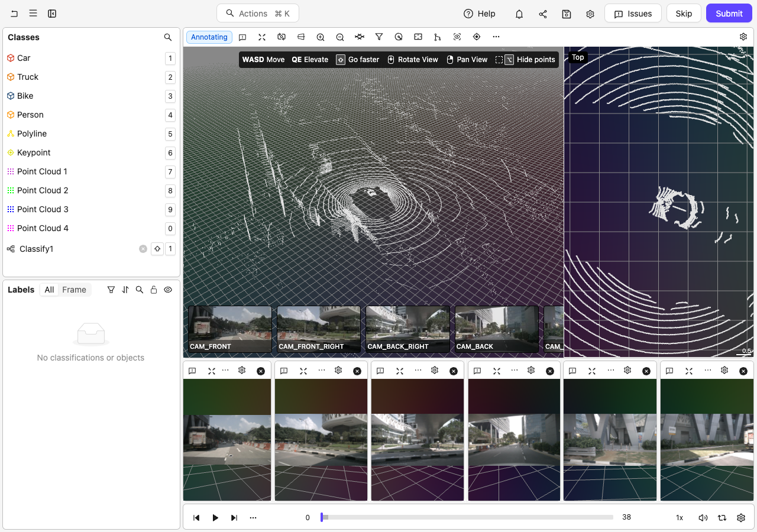Open the CAM_BACK camera thumbnail
The height and width of the screenshot is (532, 757).
click(x=496, y=329)
